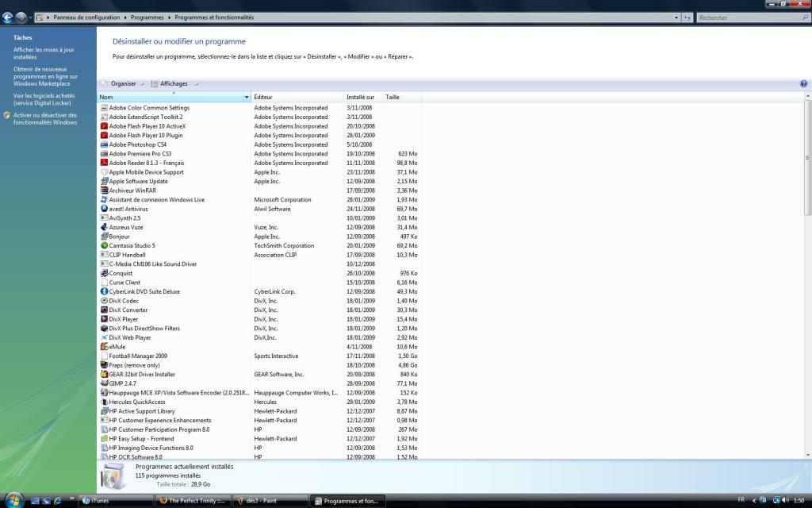Click the Adobe Reader 8.1.3 icon
The height and width of the screenshot is (508, 812).
pyautogui.click(x=104, y=163)
